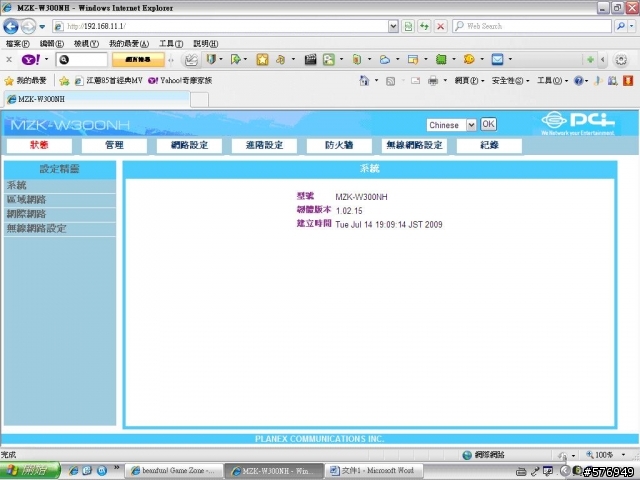Click the browser Back arrow button

[11, 27]
